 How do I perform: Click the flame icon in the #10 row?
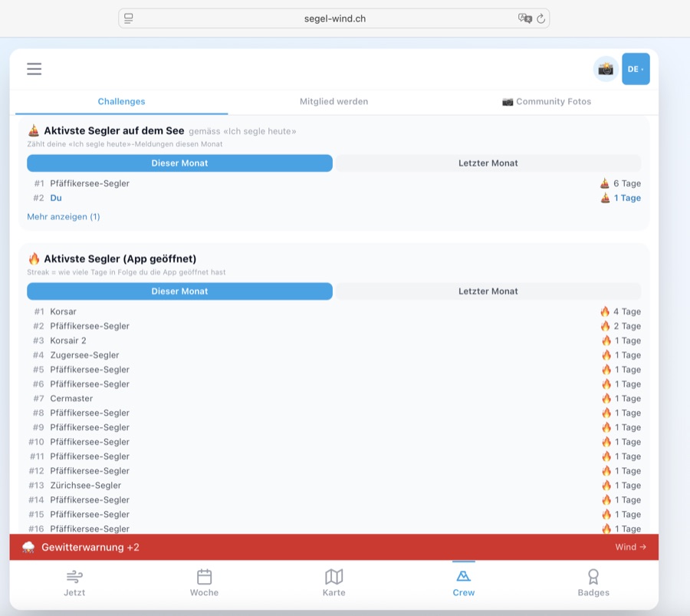tap(606, 442)
